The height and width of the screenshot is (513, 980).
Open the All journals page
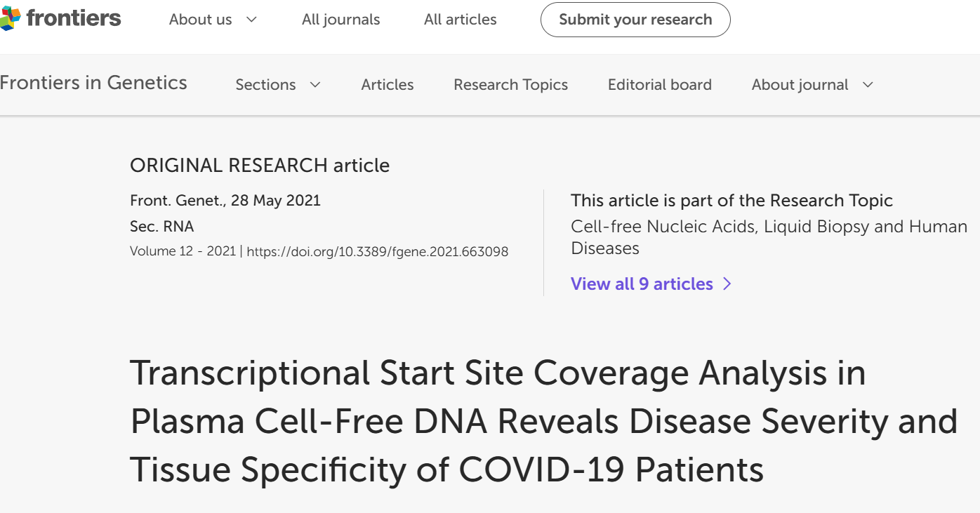point(340,20)
